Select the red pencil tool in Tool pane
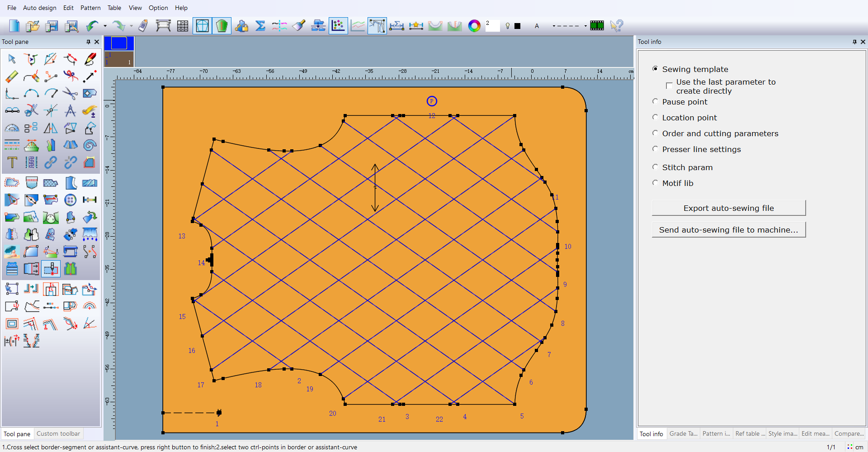Image resolution: width=868 pixels, height=452 pixels. pyautogui.click(x=90, y=59)
